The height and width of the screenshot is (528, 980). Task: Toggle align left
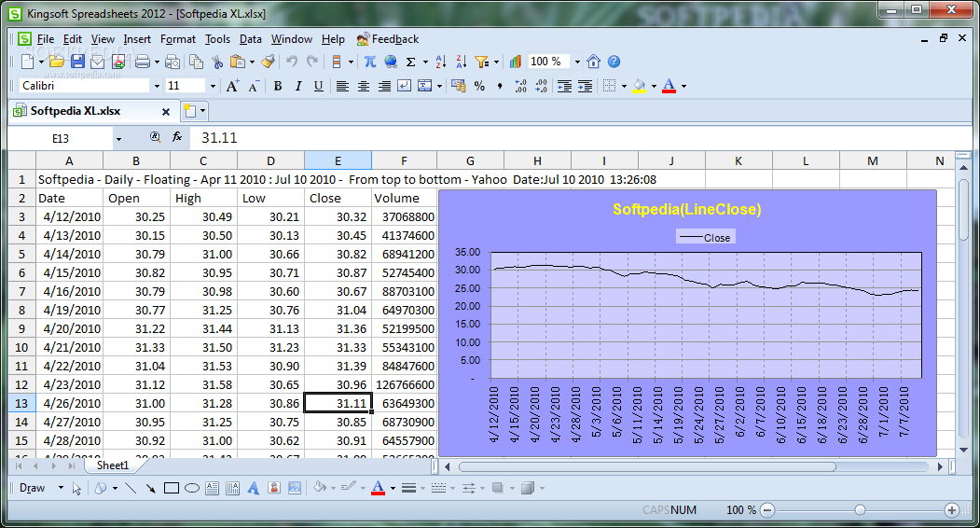click(x=342, y=86)
